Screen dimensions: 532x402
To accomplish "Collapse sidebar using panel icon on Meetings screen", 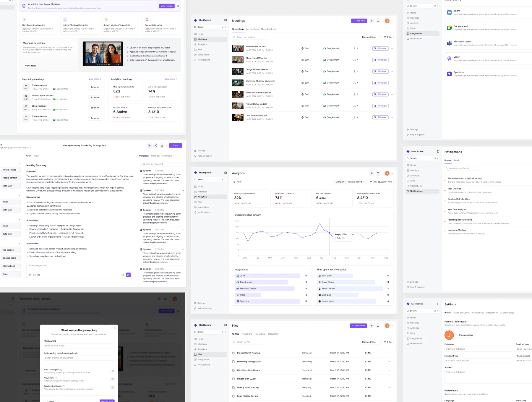I will 226,20.
